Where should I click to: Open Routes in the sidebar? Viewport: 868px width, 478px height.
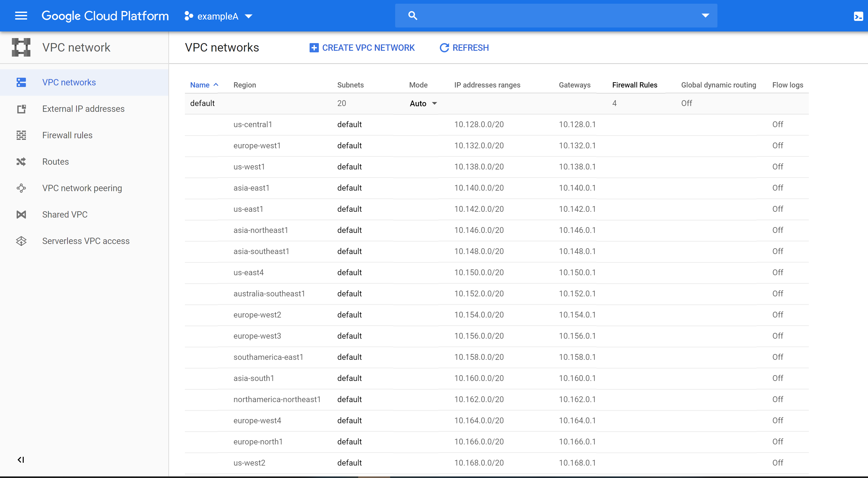[x=55, y=162]
